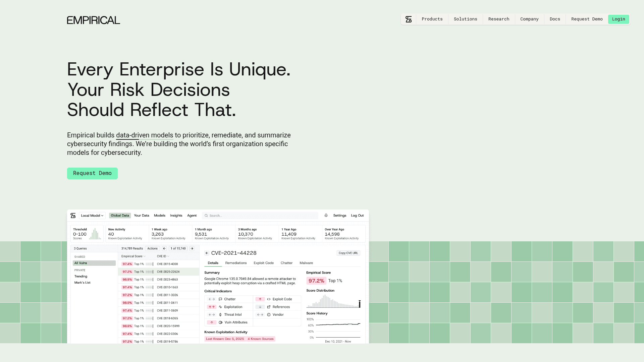Click the green Request Demo button below the headline
The image size is (644, 362).
[x=92, y=173]
